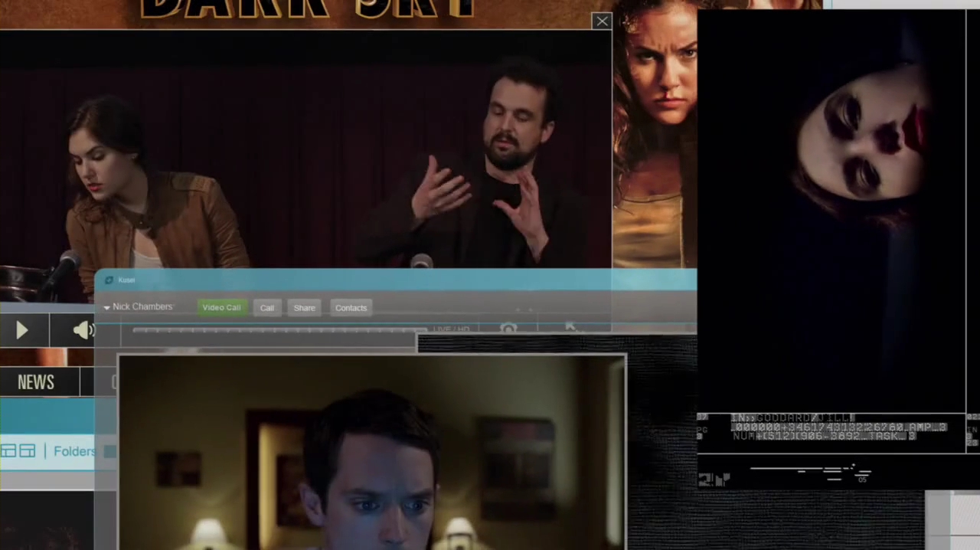Image resolution: width=980 pixels, height=550 pixels.
Task: Click the press conference video
Action: [305, 149]
